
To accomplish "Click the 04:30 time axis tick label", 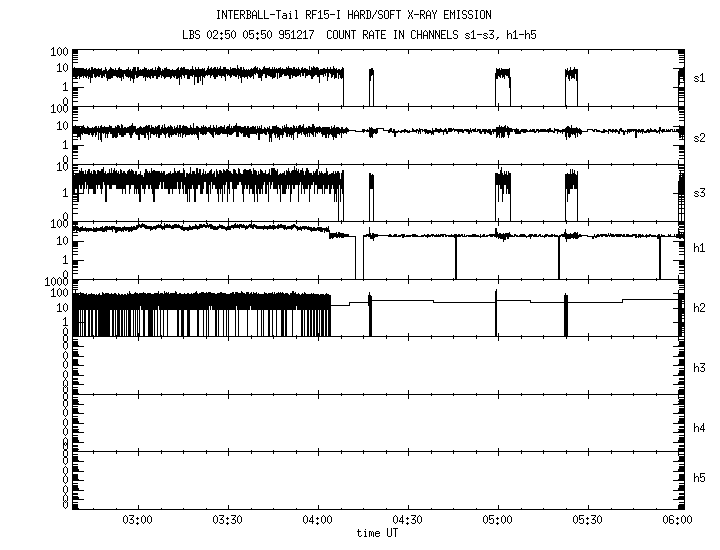I will click(x=407, y=520).
